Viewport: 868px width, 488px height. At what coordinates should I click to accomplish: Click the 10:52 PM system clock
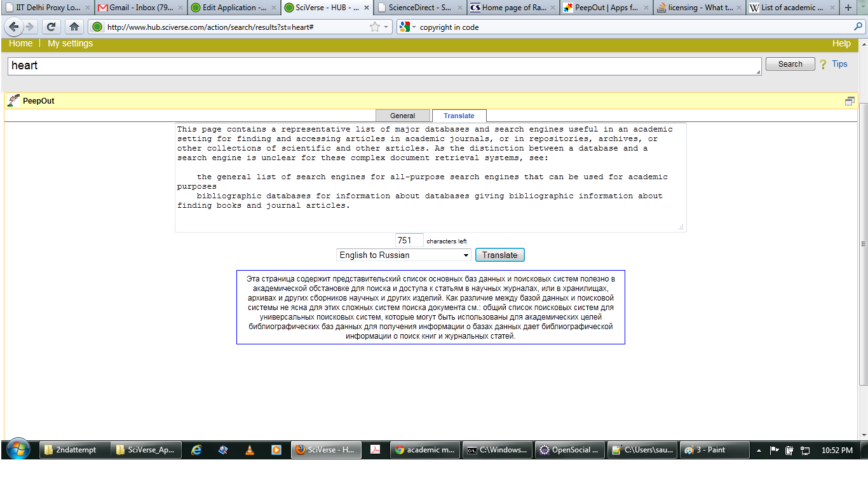coord(837,450)
